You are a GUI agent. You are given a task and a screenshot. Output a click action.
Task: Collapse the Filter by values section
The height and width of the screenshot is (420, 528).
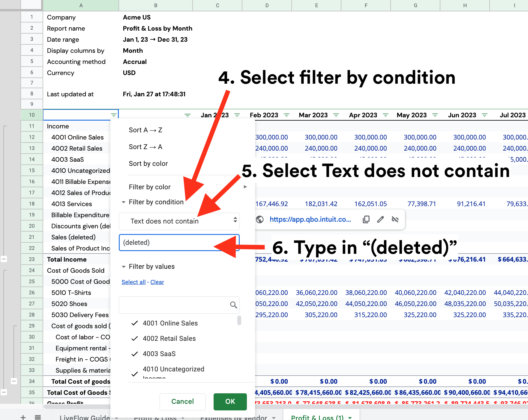pyautogui.click(x=124, y=267)
